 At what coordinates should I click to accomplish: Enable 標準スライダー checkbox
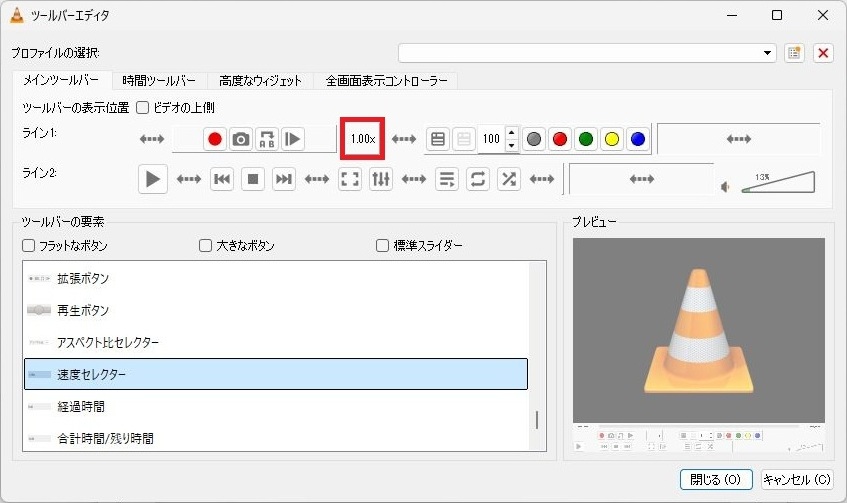click(382, 245)
